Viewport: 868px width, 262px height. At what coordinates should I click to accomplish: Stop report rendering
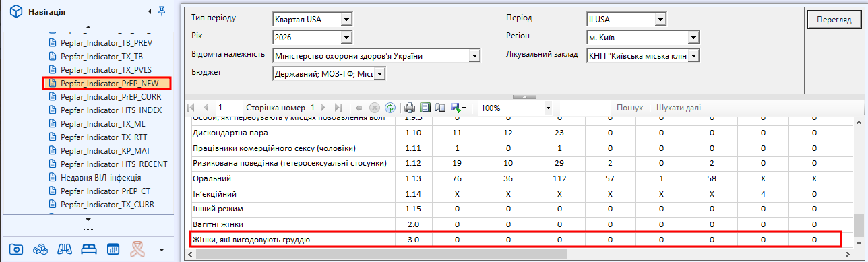(x=374, y=108)
